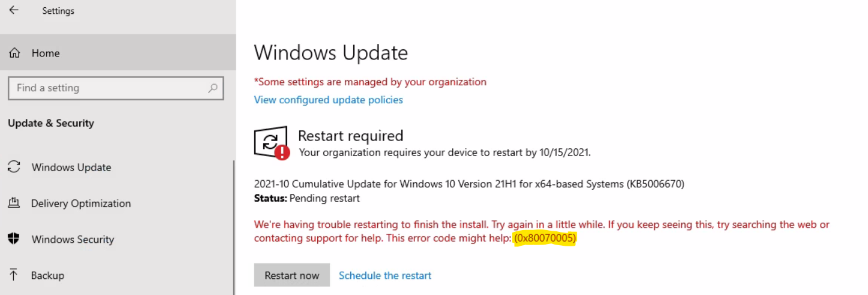
Task: Click the Restart now button
Action: [292, 275]
